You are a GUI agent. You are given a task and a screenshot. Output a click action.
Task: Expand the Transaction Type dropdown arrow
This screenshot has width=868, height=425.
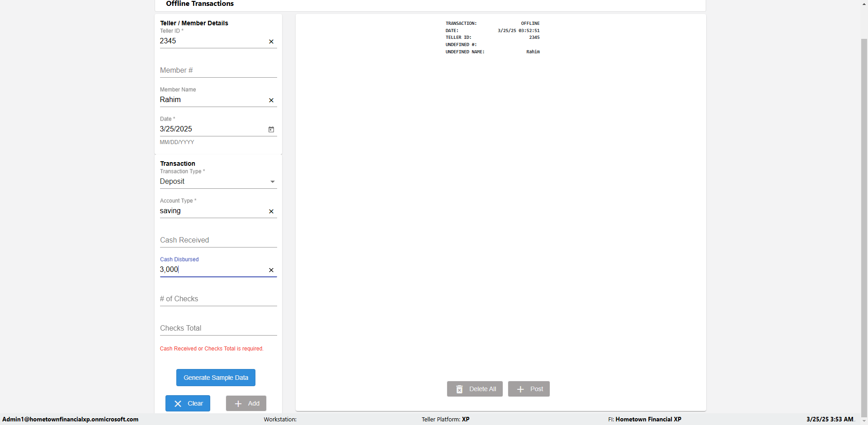pyautogui.click(x=273, y=182)
